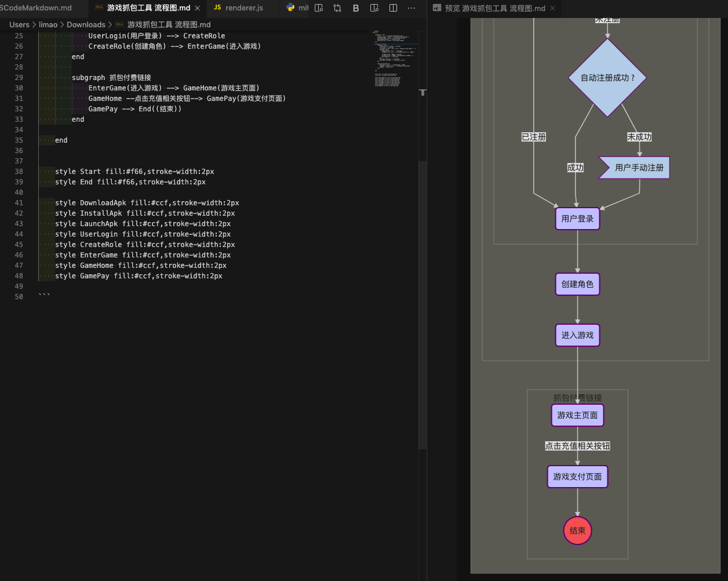
Task: Click the icon left of split editor
Action: tap(374, 8)
